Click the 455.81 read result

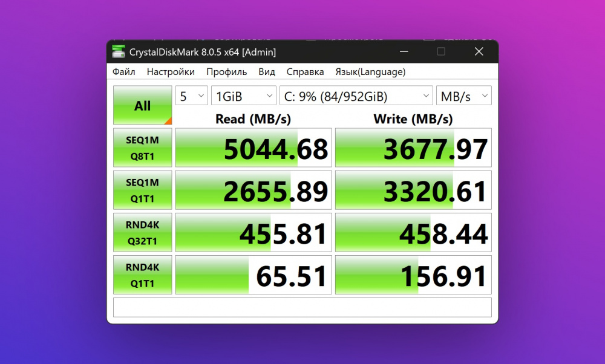point(253,233)
